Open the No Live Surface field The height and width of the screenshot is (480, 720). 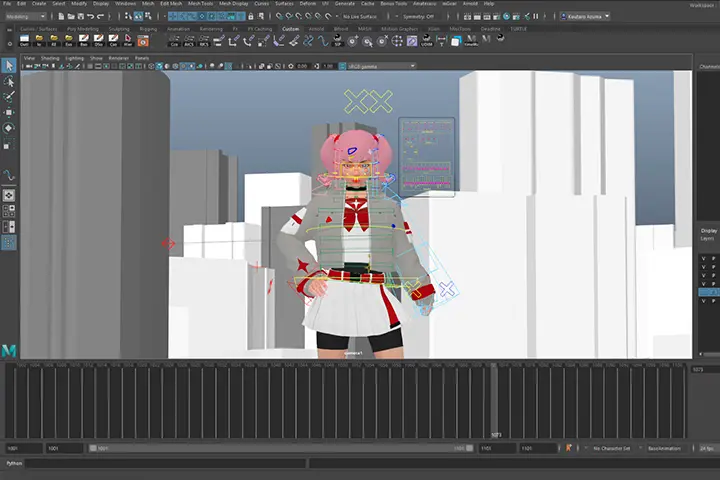tap(360, 17)
